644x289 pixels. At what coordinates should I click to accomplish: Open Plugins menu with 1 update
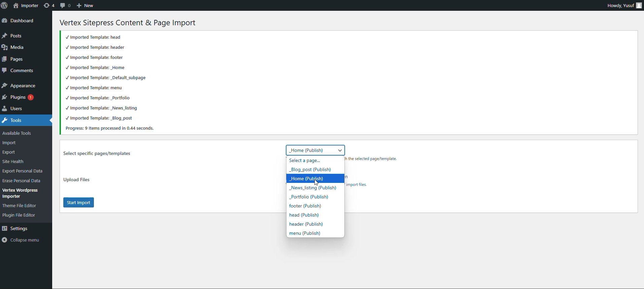(x=26, y=97)
